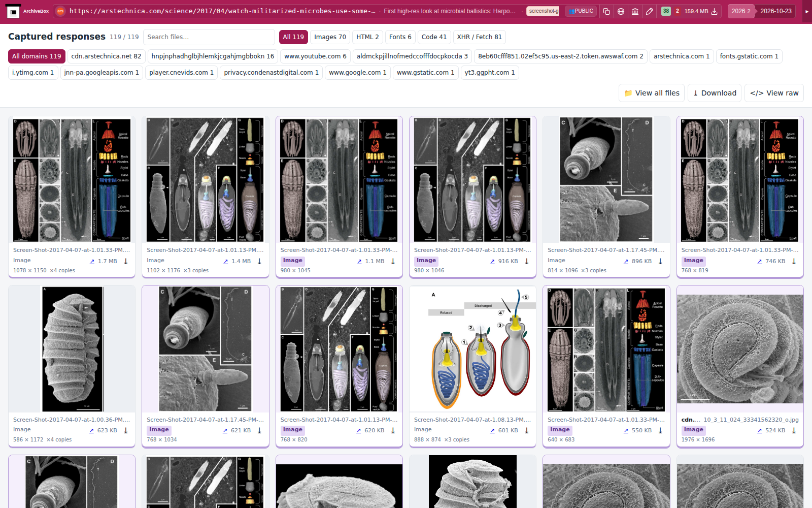
Task: Select the Images 70 filter tab
Action: point(330,37)
